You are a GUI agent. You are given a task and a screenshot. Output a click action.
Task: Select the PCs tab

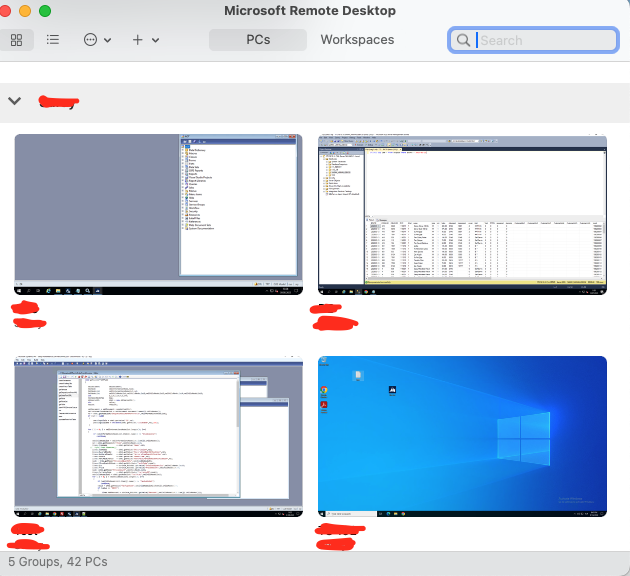click(258, 40)
